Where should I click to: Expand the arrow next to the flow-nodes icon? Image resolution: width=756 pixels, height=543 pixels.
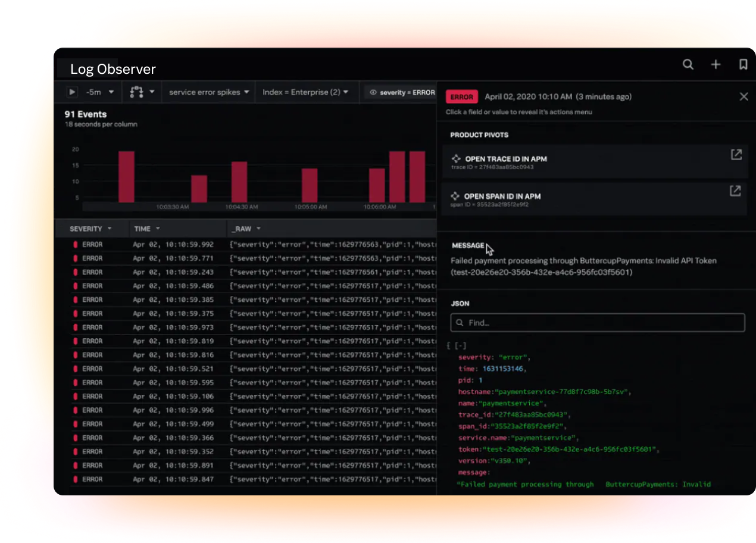click(x=152, y=92)
